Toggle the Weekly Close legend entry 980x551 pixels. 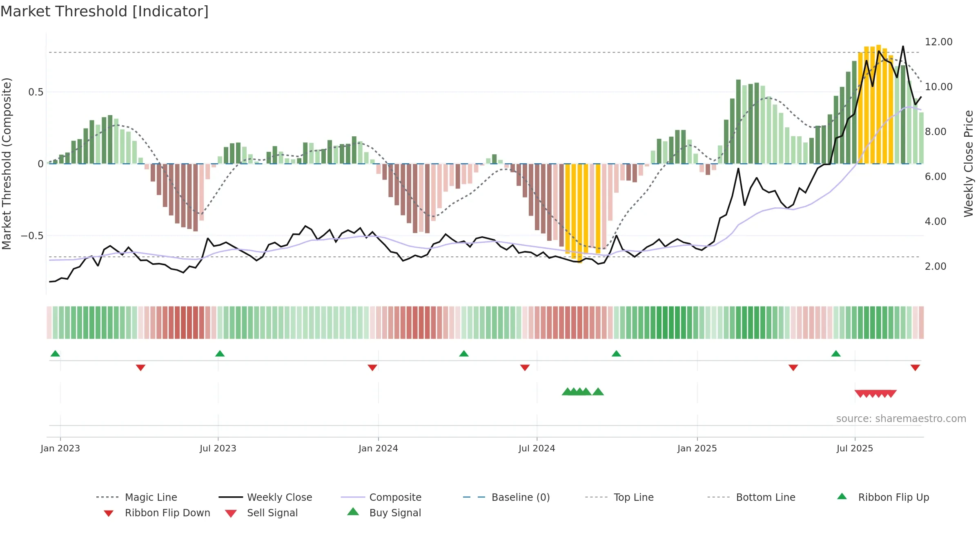(265, 497)
